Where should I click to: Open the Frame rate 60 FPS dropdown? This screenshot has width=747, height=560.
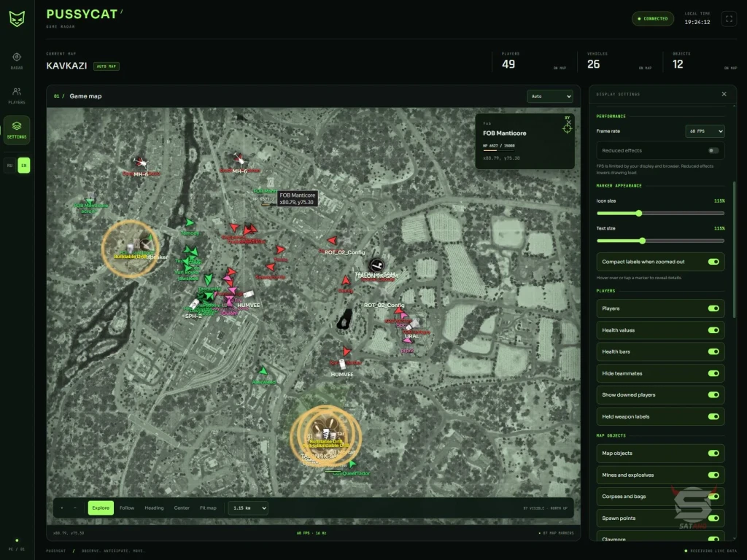[x=705, y=131]
